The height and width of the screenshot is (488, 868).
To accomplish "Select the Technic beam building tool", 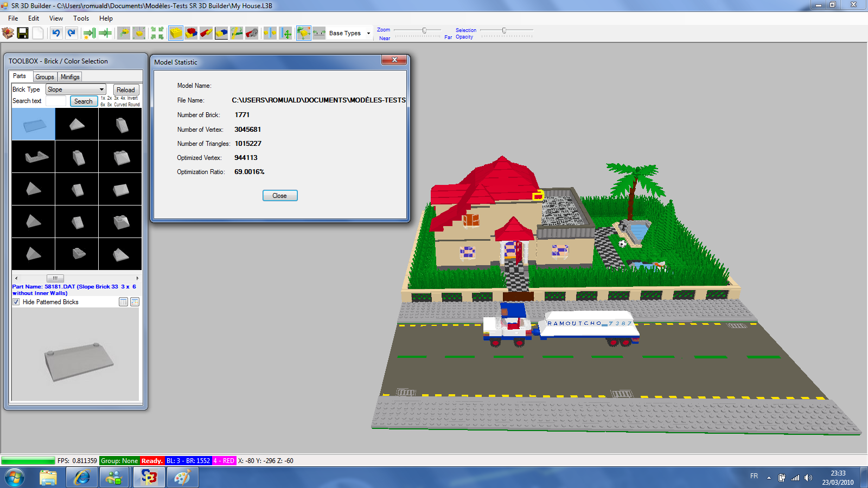I will tap(235, 33).
